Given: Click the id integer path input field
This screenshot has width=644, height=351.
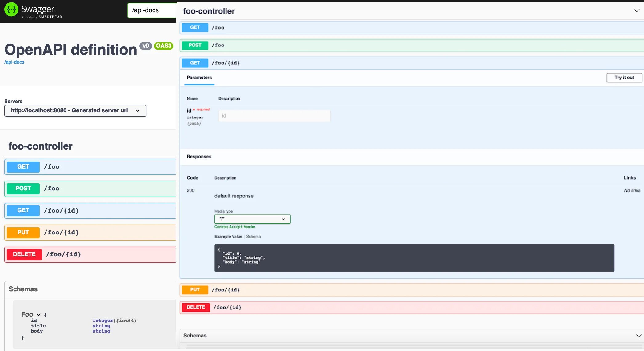Looking at the screenshot, I should click(x=274, y=115).
